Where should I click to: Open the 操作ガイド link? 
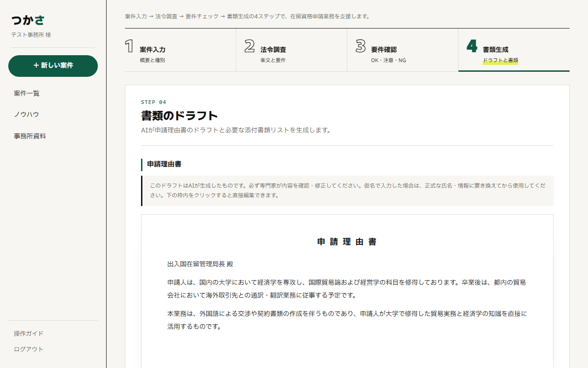28,333
